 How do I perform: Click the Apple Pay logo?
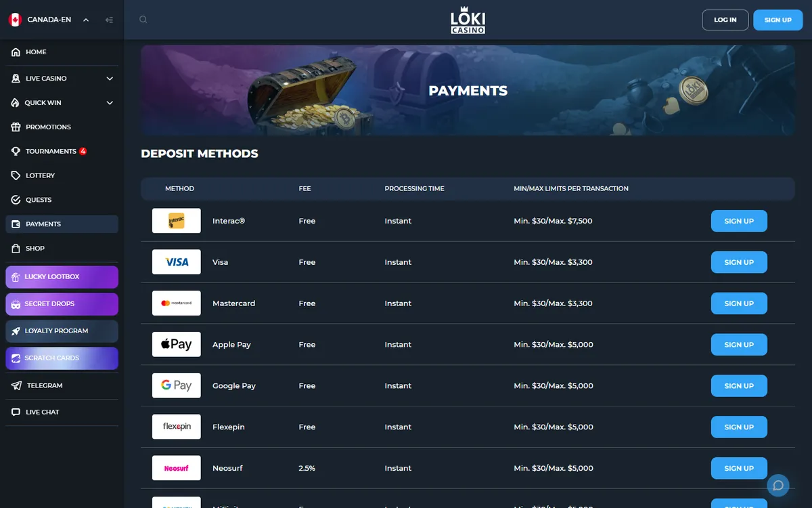point(177,345)
